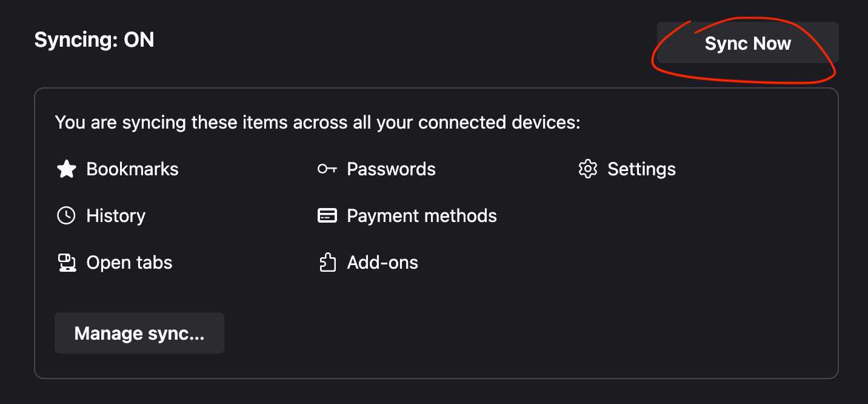Click the 'You are syncing these items' description
Image resolution: width=868 pixels, height=404 pixels.
pos(318,123)
